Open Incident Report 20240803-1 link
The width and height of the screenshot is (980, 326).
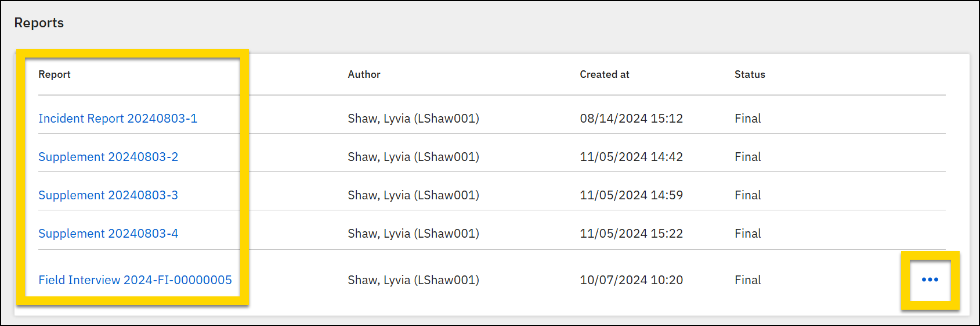click(118, 119)
